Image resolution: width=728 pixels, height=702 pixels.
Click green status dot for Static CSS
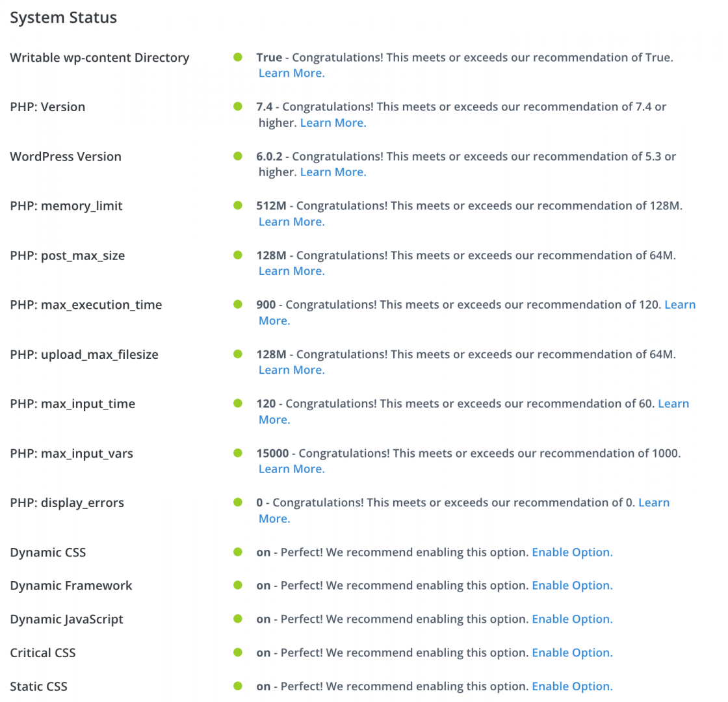(238, 686)
